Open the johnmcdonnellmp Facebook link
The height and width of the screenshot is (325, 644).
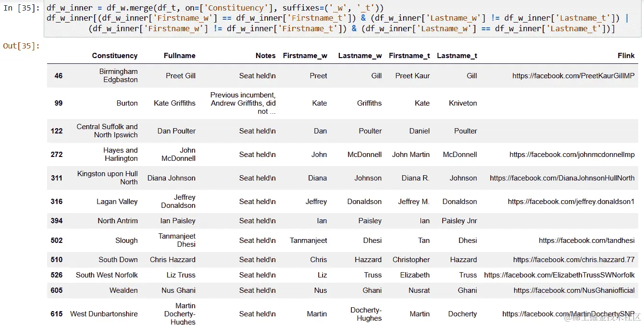click(x=572, y=155)
